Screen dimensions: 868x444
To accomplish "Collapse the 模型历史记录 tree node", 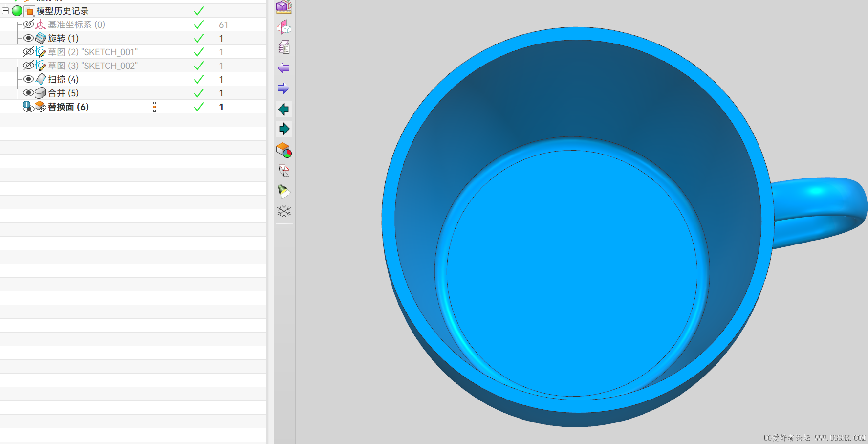I will 5,11.
